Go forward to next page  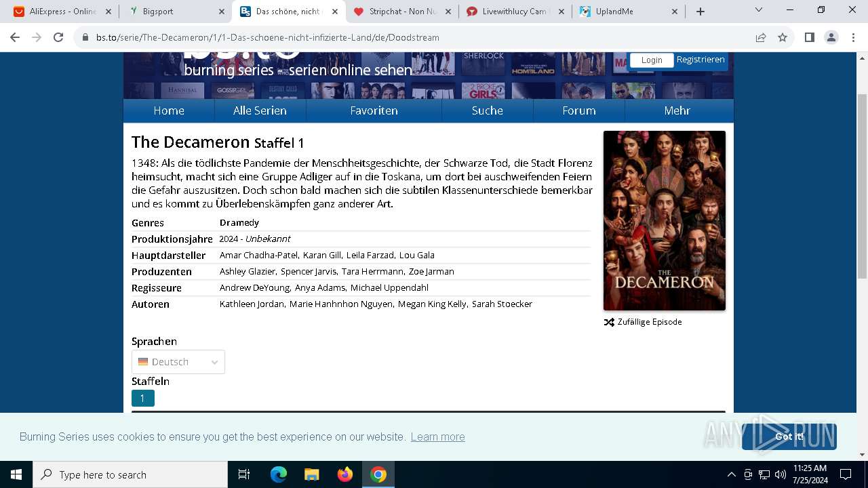(37, 37)
